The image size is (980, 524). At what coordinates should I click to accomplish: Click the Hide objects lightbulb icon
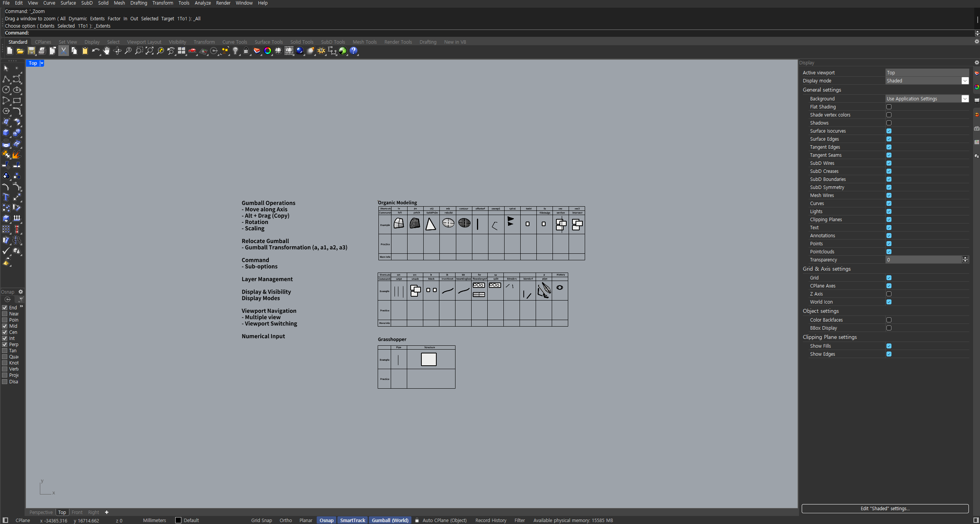[235, 51]
